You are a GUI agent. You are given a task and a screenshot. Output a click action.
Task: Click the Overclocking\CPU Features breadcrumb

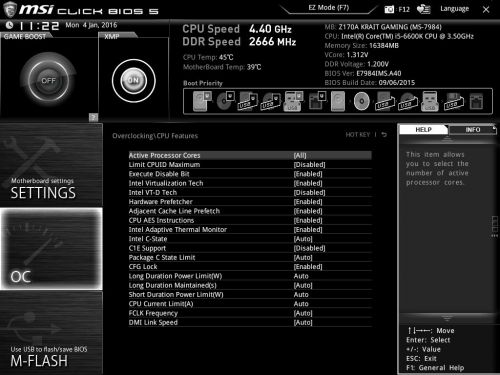click(155, 136)
